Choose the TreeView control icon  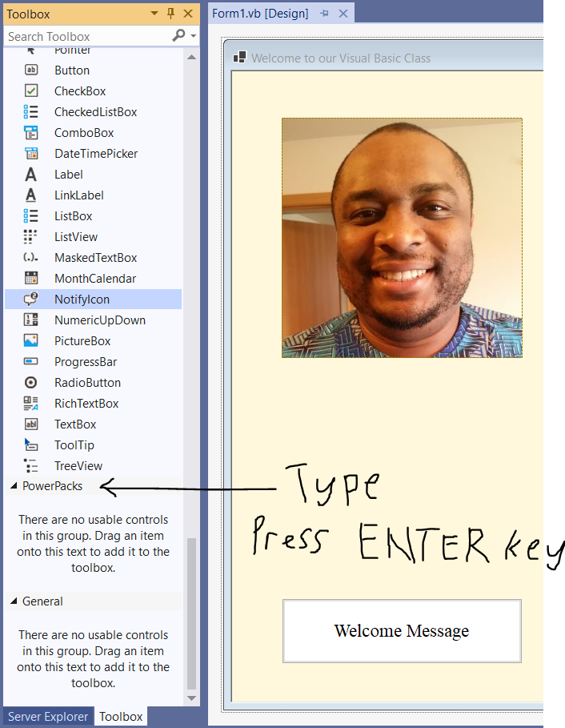point(31,466)
